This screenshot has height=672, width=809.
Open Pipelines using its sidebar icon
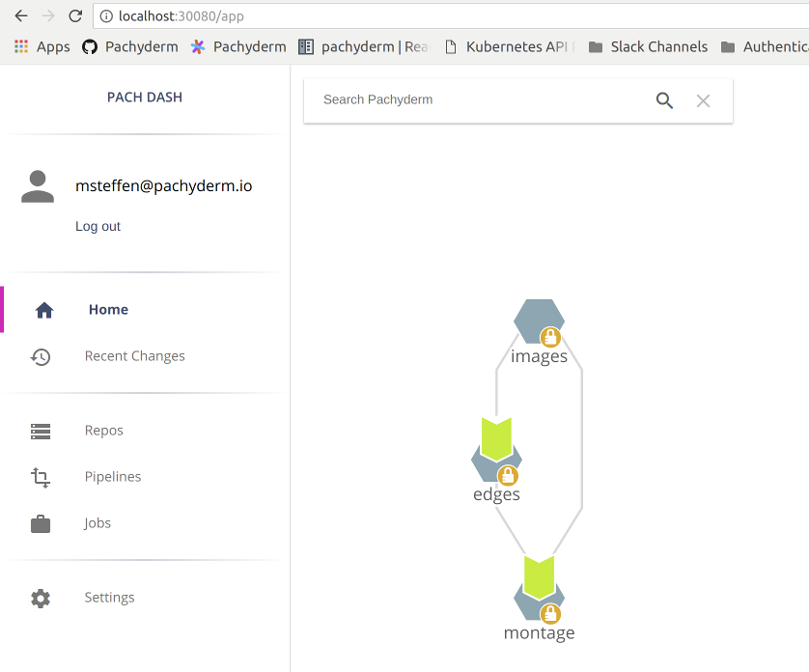[41, 477]
